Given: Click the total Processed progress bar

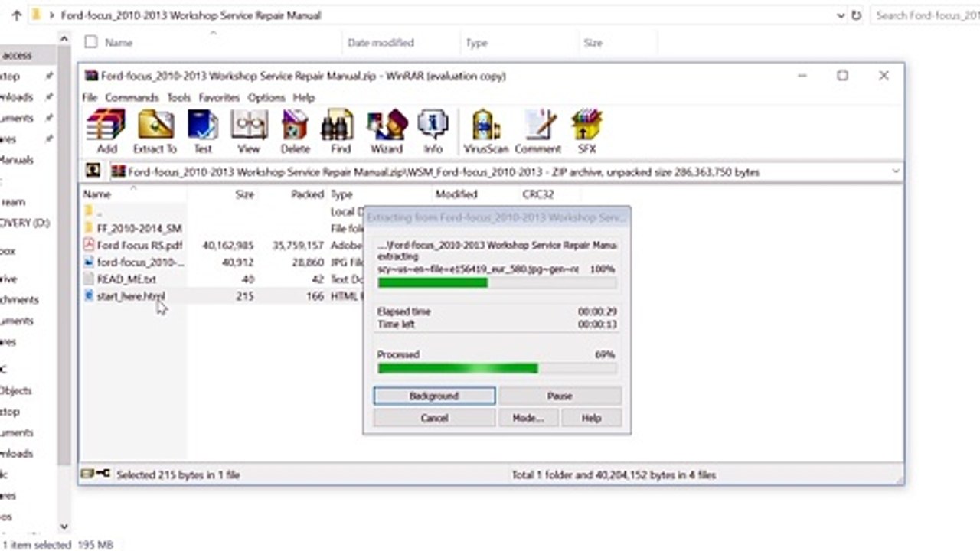Looking at the screenshot, I should (497, 368).
